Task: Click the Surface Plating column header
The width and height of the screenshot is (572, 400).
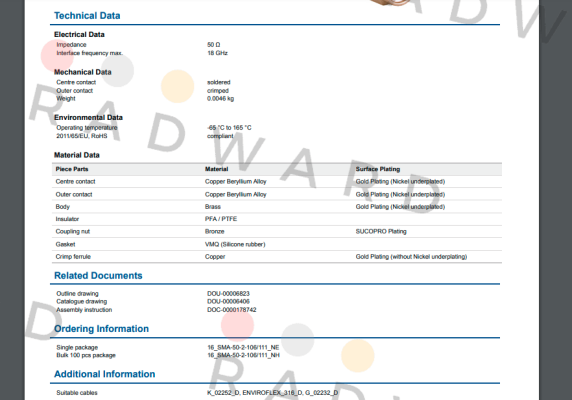Action: click(x=378, y=169)
